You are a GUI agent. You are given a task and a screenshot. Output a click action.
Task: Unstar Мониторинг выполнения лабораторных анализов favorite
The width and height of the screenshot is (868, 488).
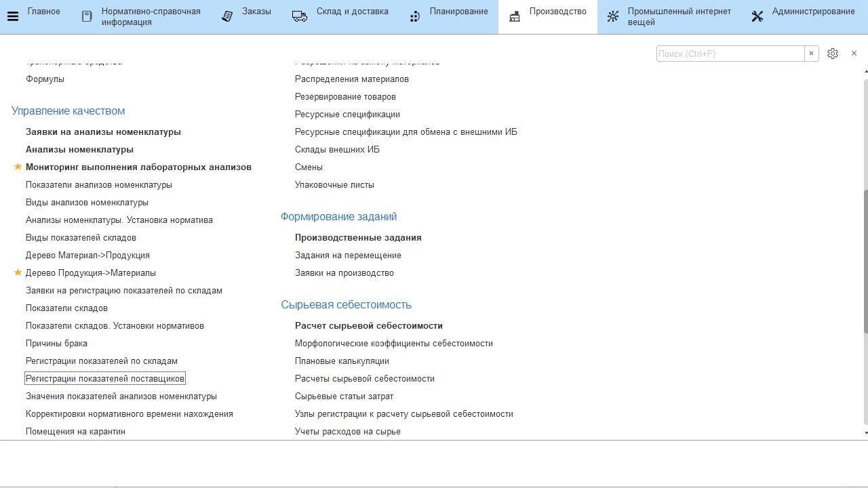[x=18, y=167]
